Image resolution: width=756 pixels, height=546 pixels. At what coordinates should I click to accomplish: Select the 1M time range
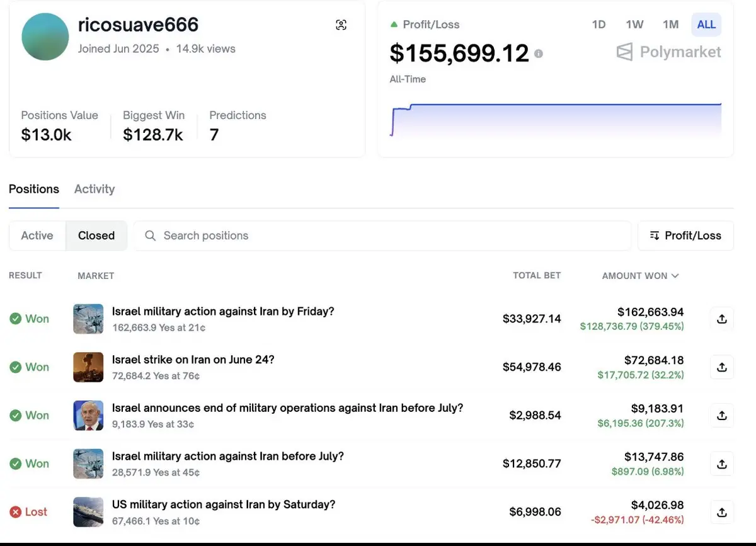671,25
